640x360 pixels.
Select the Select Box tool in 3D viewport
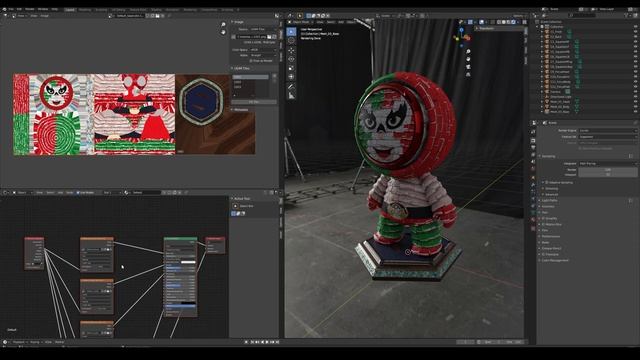coord(291,32)
